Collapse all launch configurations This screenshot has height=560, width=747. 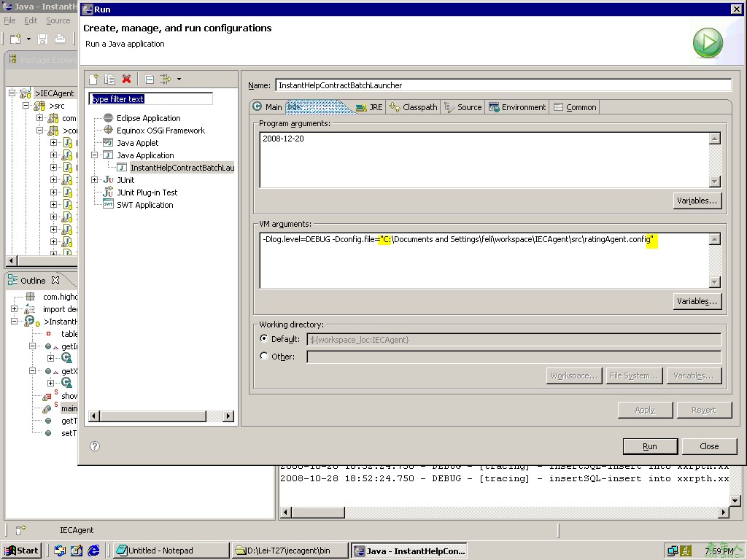[150, 79]
